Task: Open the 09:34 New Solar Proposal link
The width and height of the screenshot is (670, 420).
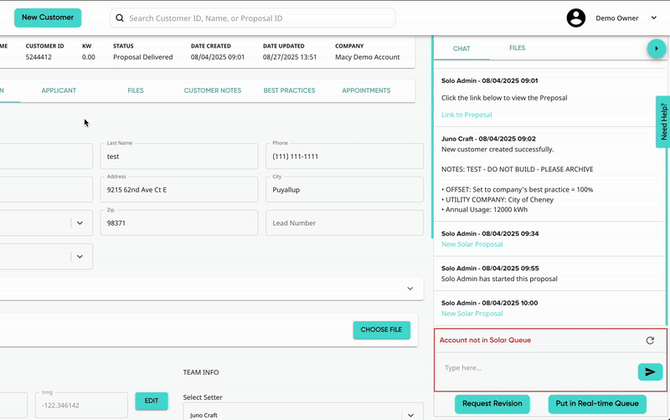Action: (472, 244)
